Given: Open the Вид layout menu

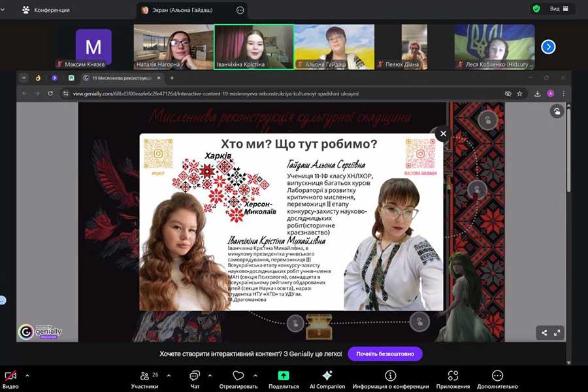Looking at the screenshot, I should (559, 8).
